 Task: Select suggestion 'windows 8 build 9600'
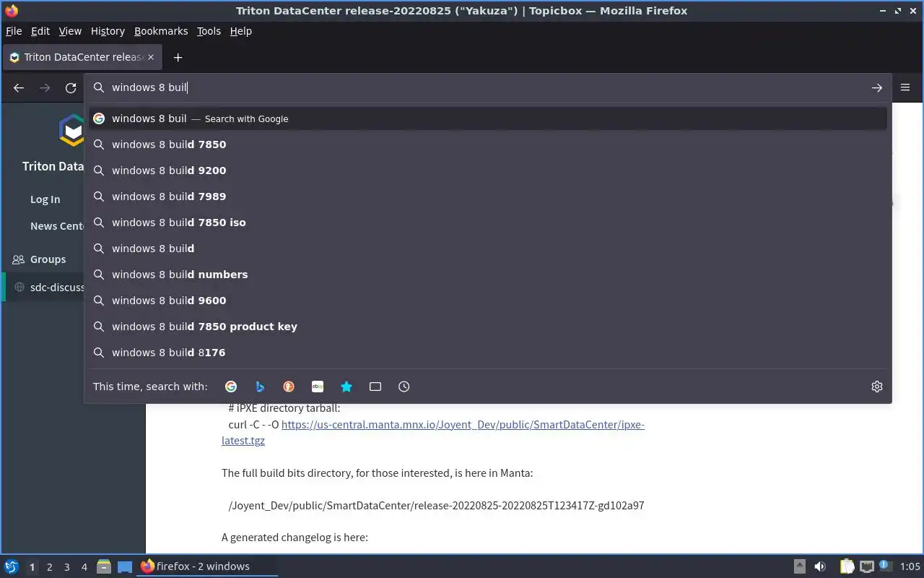click(488, 301)
